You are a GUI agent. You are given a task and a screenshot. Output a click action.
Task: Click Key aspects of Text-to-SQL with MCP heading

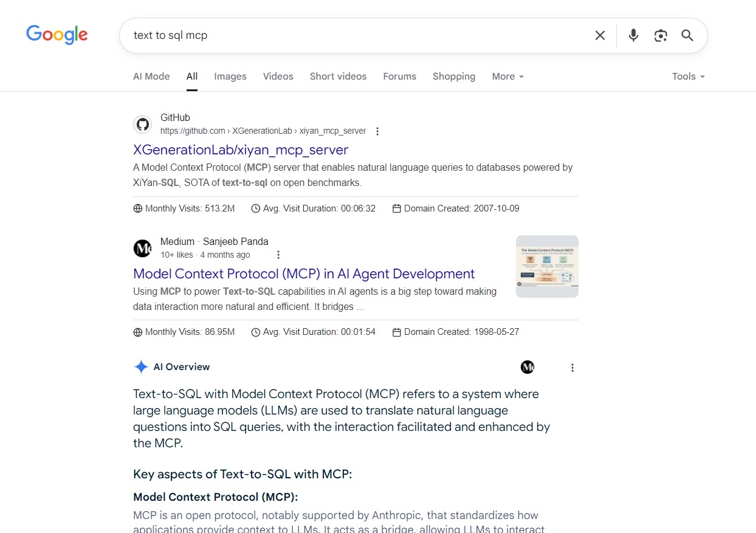point(242,474)
